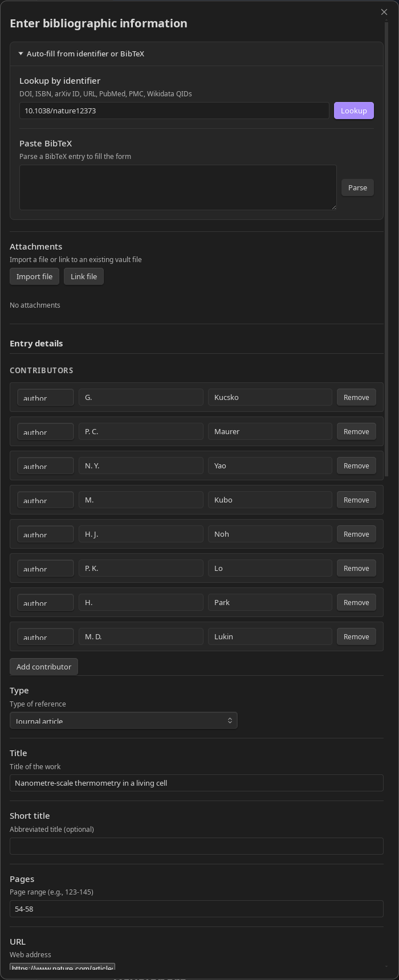Viewport: 399px width, 980px height.
Task: Click Import file under Attachments
Action: click(34, 276)
